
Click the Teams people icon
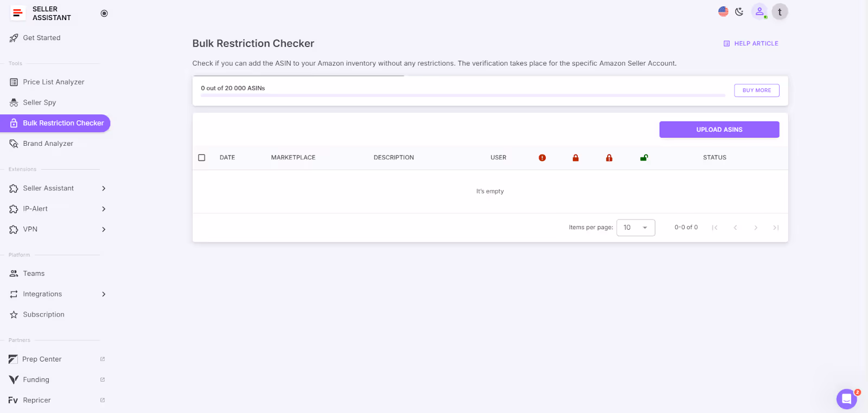14,274
